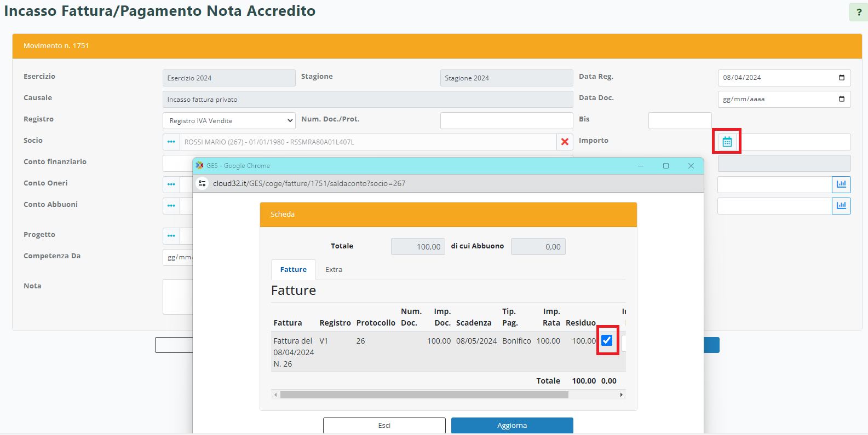Click the chart icon in the Conto Abbuoni row

pyautogui.click(x=841, y=206)
